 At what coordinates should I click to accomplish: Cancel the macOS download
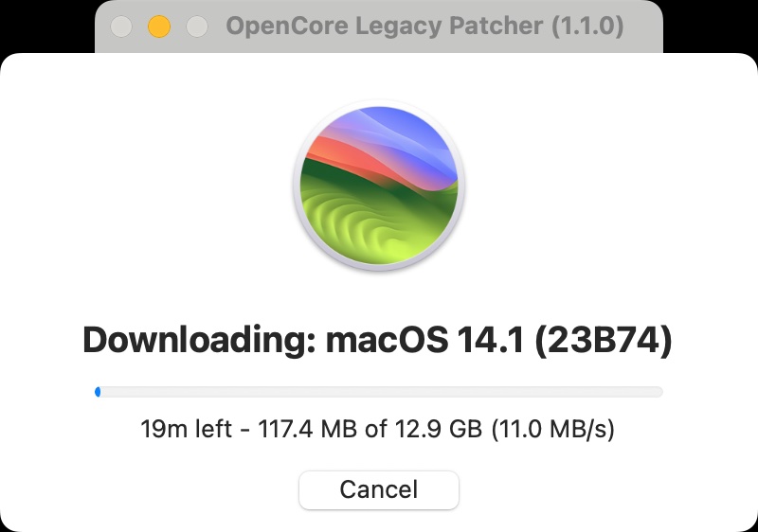(x=378, y=489)
